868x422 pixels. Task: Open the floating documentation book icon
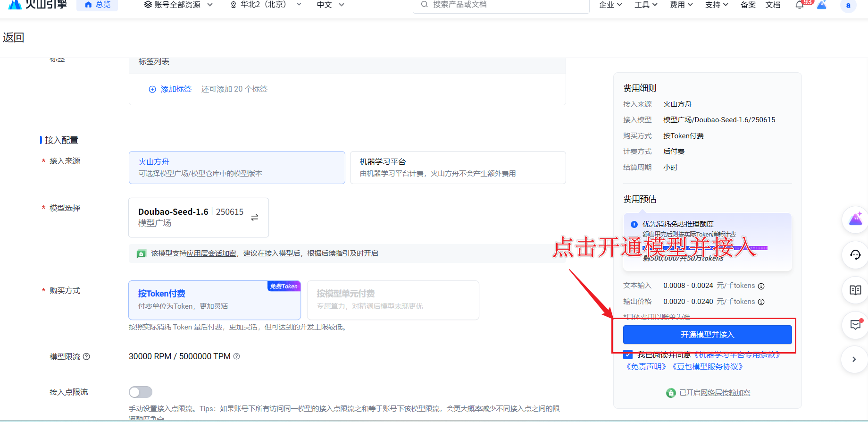pyautogui.click(x=856, y=290)
